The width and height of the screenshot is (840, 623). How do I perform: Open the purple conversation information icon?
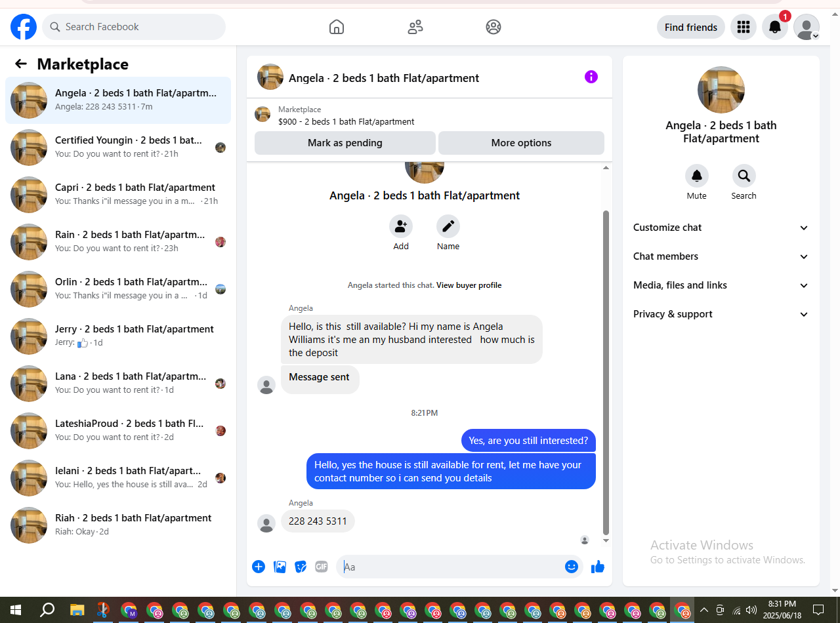pos(591,77)
